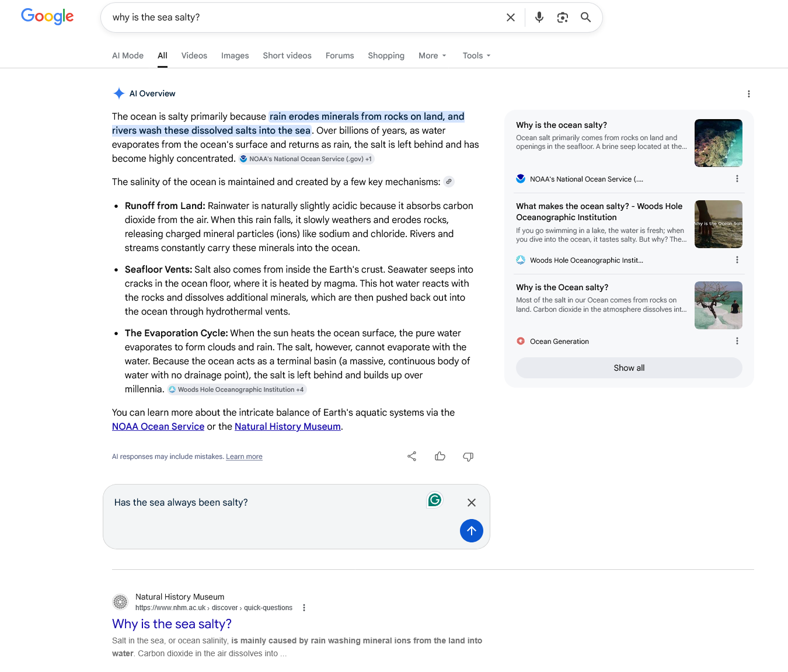Click the Ocean Generation favicon
Viewport: 788px width, 672px height.
tap(521, 341)
